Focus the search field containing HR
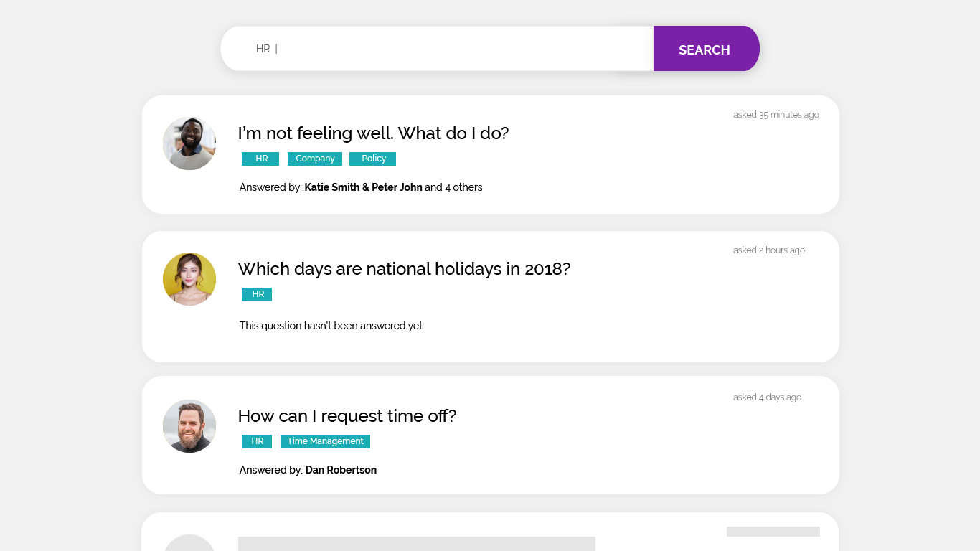Viewport: 980px width, 551px height. pos(437,49)
